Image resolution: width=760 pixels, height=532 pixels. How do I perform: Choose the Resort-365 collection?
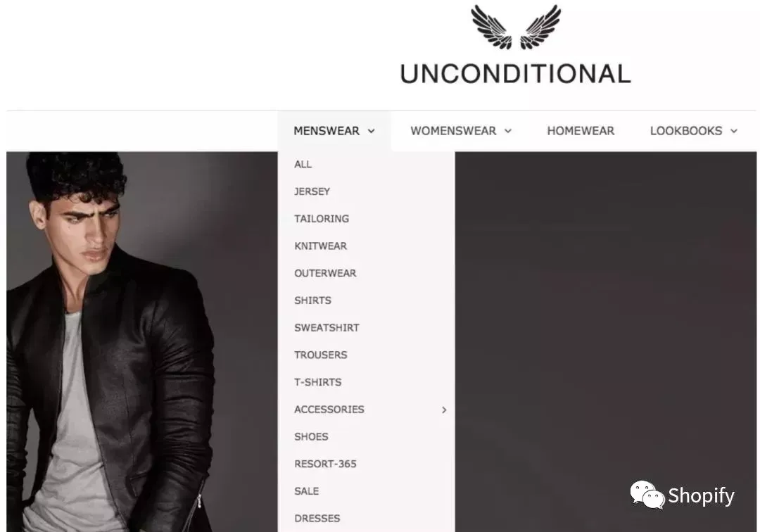tap(325, 464)
